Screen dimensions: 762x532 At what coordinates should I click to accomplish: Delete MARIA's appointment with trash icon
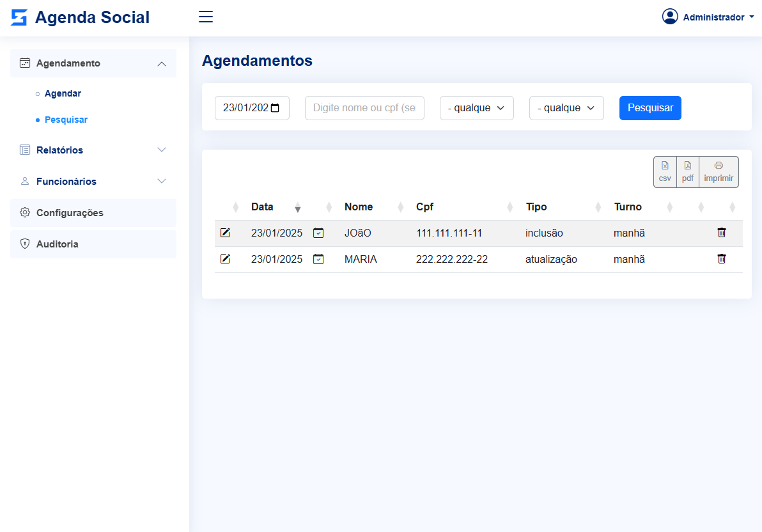click(722, 259)
